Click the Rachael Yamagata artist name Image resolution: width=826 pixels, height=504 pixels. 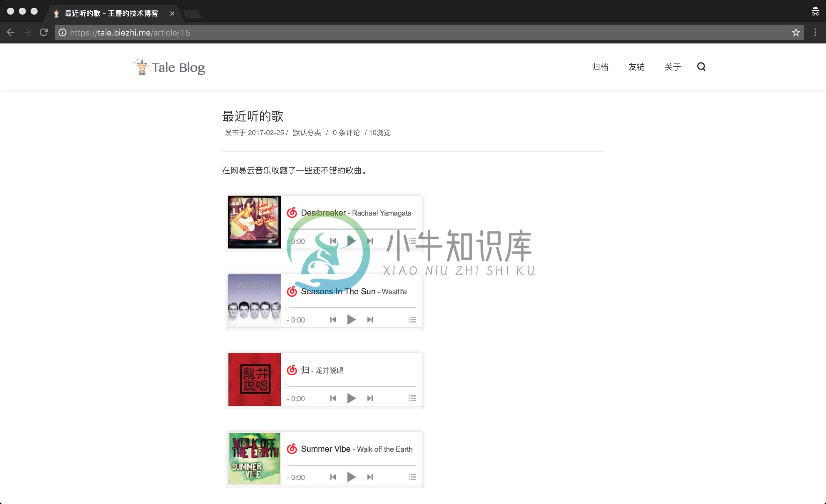[382, 213]
